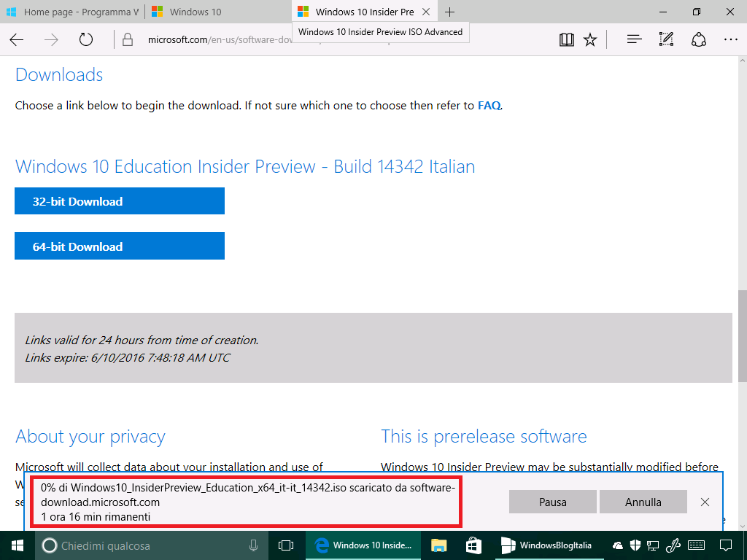Click the About your privacy heading
747x560 pixels.
(90, 437)
